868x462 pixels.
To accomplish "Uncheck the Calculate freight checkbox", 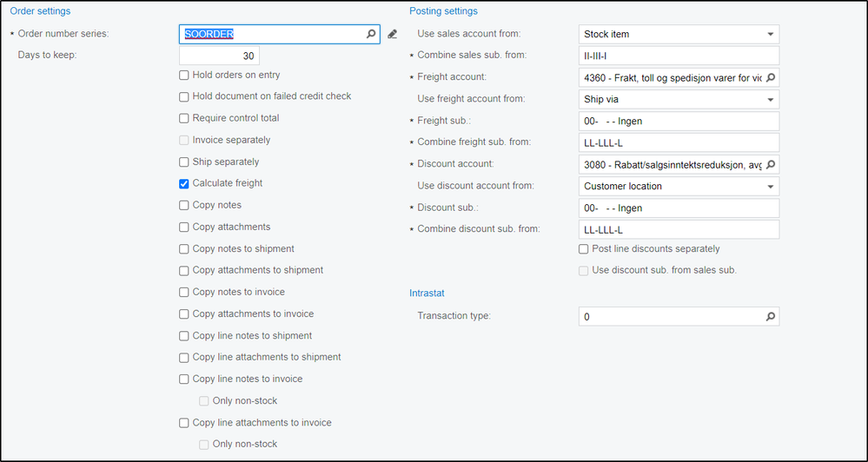I will tap(184, 184).
